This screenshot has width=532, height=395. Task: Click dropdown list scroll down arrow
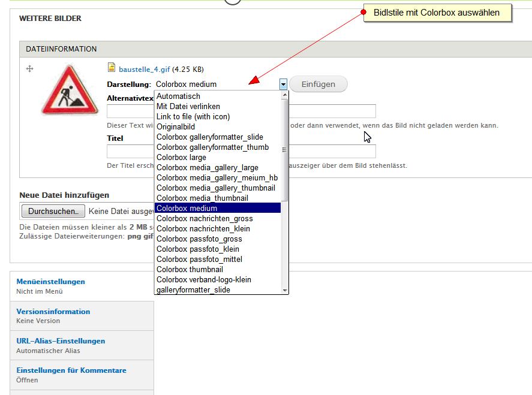(x=285, y=290)
